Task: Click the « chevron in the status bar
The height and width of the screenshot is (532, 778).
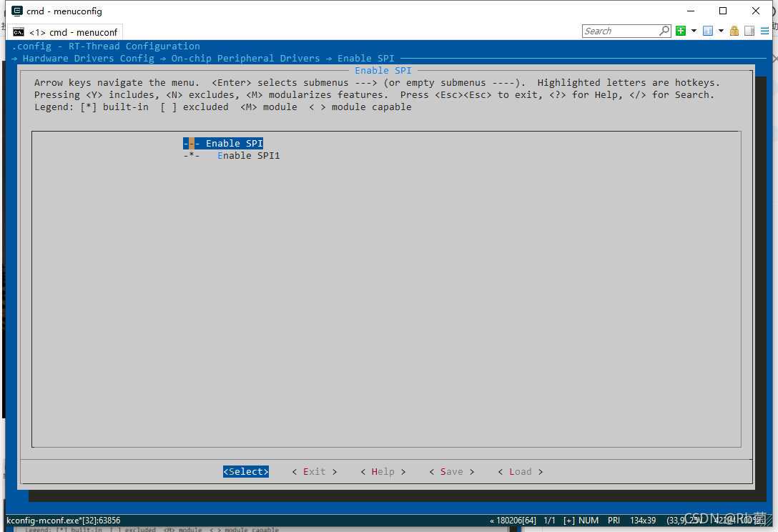Action: [x=491, y=520]
